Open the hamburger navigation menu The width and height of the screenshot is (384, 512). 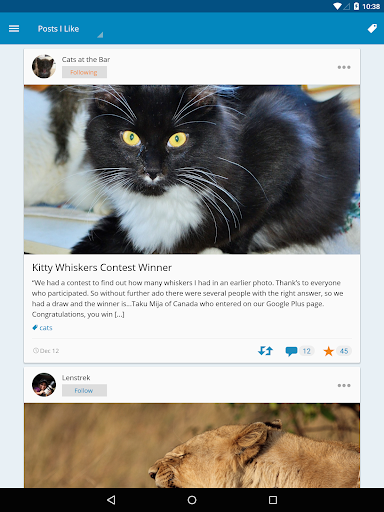pyautogui.click(x=14, y=29)
